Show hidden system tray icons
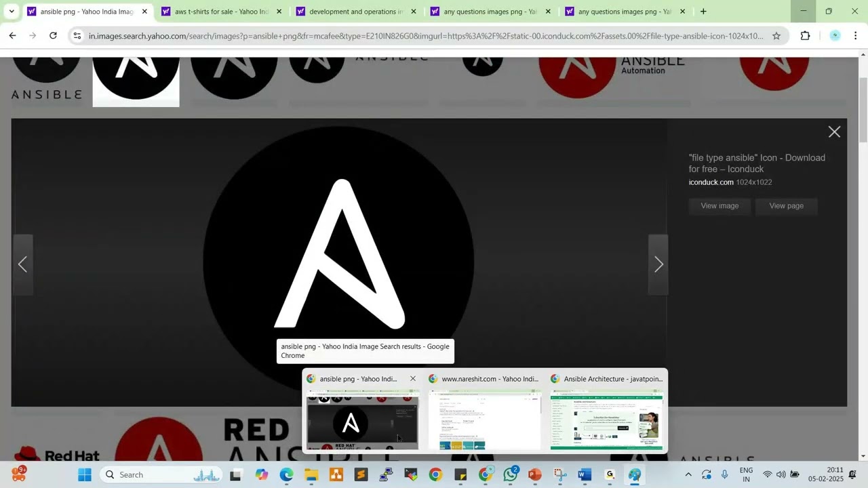Viewport: 868px width, 488px height. pyautogui.click(x=688, y=475)
